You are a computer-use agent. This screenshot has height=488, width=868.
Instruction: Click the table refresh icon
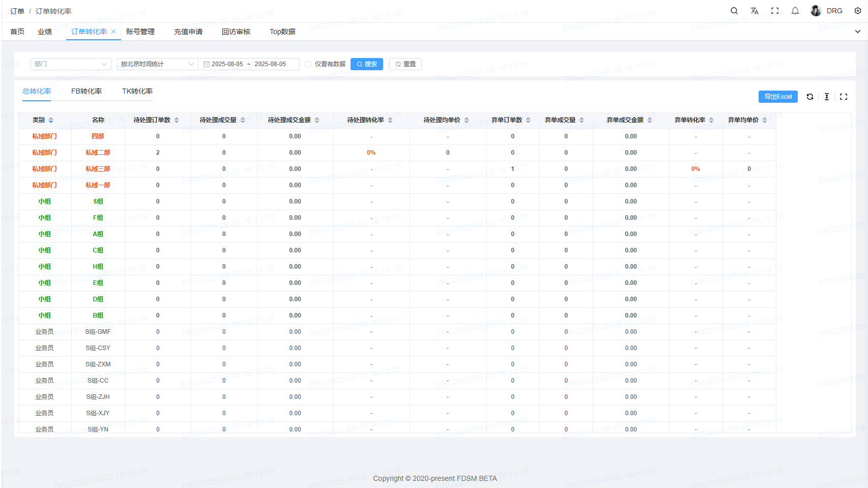point(810,97)
